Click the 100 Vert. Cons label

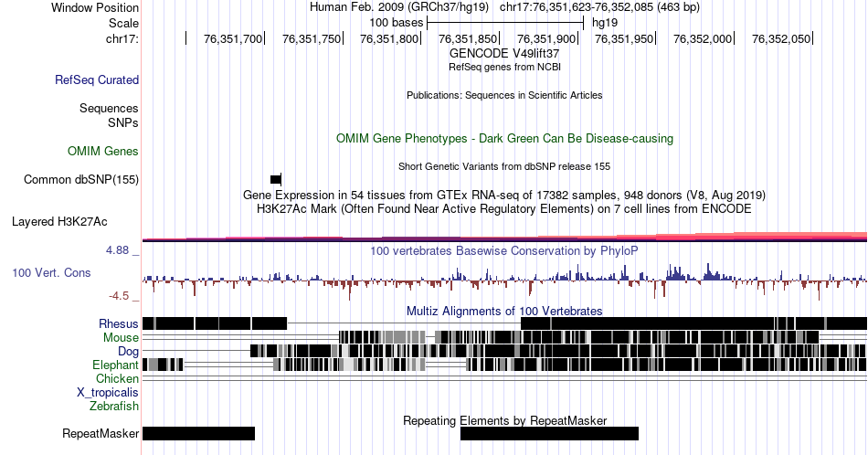(x=51, y=272)
